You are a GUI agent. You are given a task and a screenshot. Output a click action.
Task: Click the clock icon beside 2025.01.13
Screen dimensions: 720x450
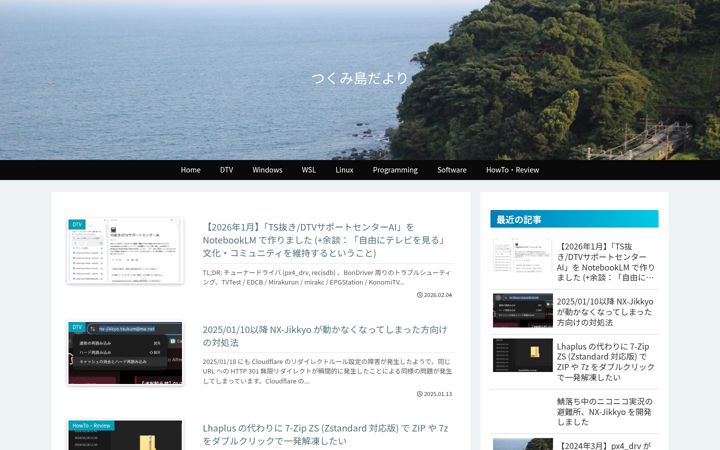click(x=419, y=394)
